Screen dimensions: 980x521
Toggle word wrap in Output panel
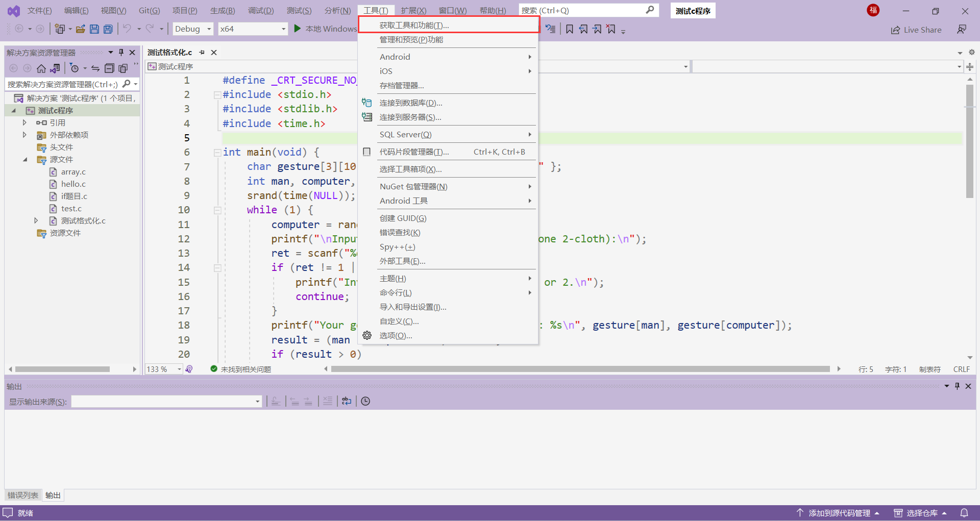tap(347, 401)
